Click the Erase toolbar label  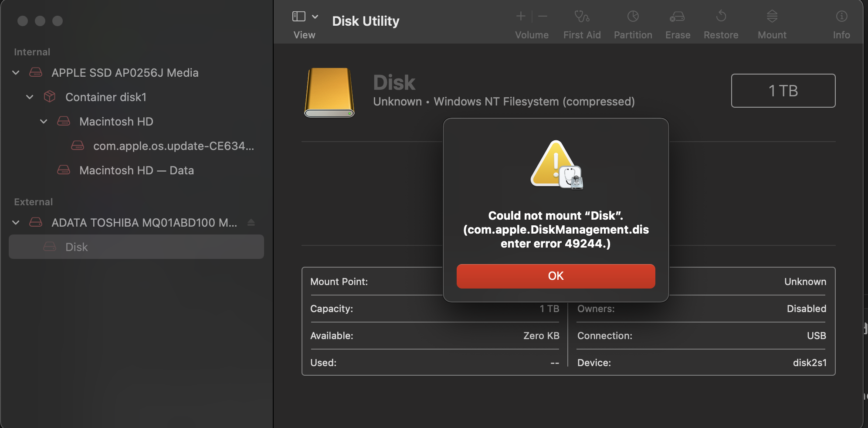pos(678,35)
